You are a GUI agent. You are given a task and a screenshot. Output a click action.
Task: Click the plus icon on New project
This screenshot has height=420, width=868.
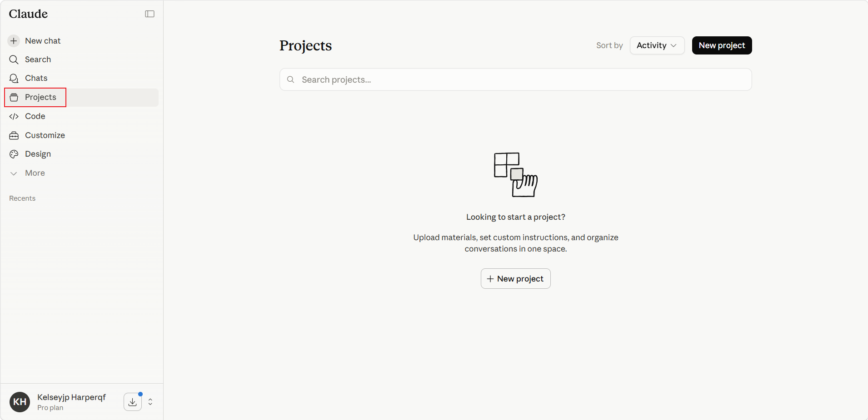[x=490, y=279]
